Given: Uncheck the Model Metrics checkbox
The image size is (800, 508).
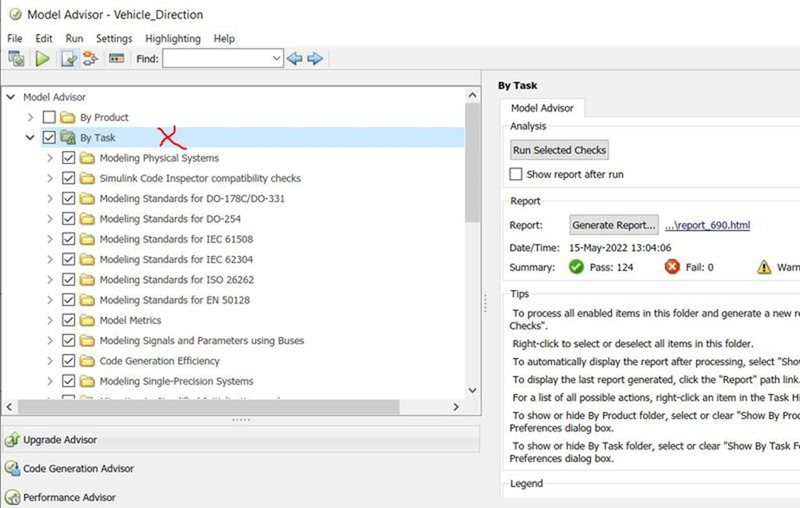Looking at the screenshot, I should 68,320.
